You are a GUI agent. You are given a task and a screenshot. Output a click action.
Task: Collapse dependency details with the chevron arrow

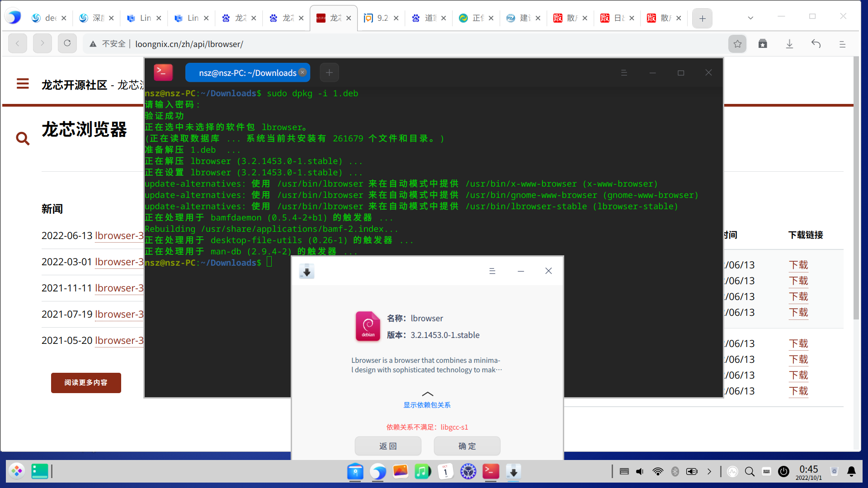[427, 394]
